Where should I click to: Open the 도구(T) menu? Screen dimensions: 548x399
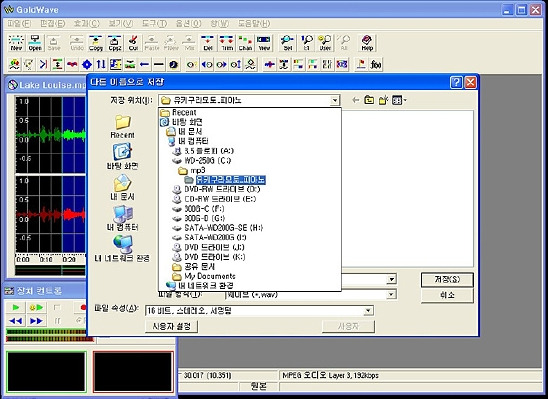[154, 23]
